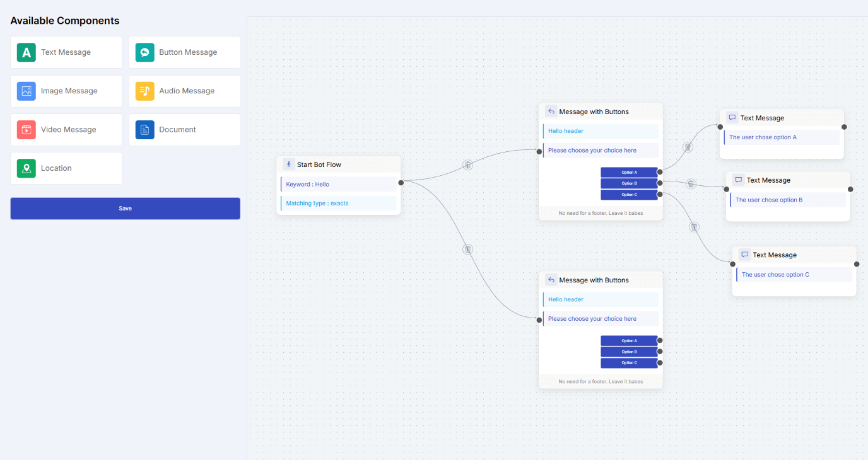Click Option A button in lower Message with Buttons node

click(629, 341)
